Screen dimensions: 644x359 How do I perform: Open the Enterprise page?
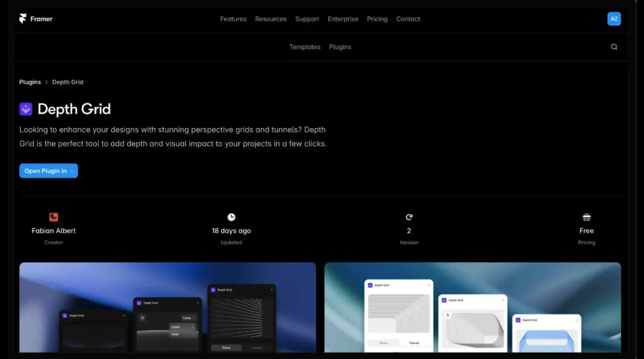343,19
